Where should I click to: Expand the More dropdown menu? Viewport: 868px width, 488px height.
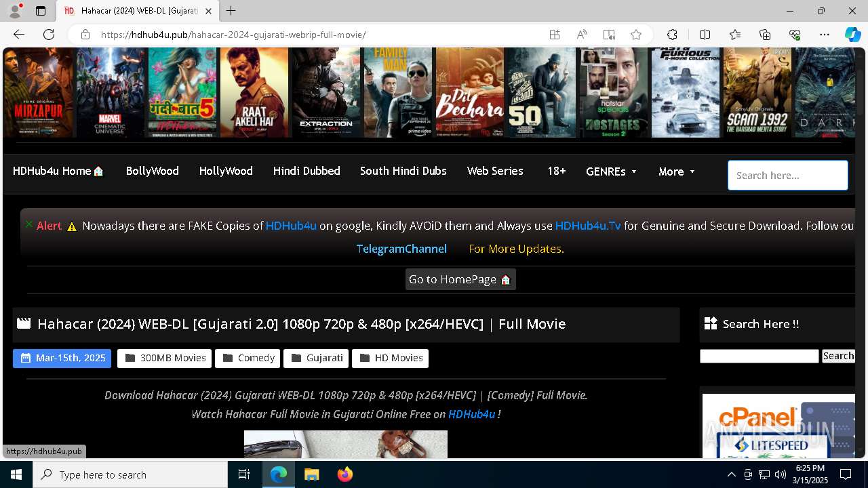(x=676, y=171)
